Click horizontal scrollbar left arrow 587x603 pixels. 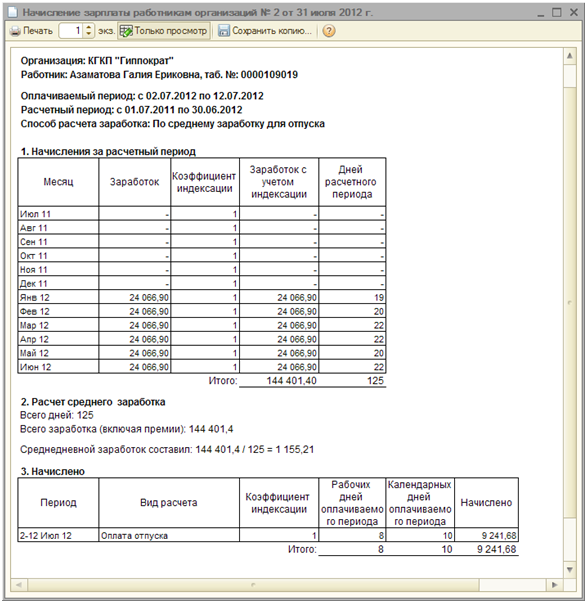click(18, 585)
